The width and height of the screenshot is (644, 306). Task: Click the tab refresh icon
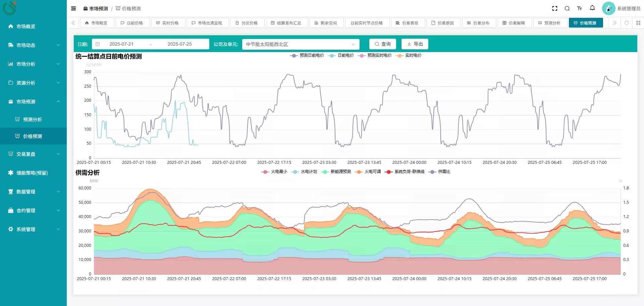pos(626,23)
